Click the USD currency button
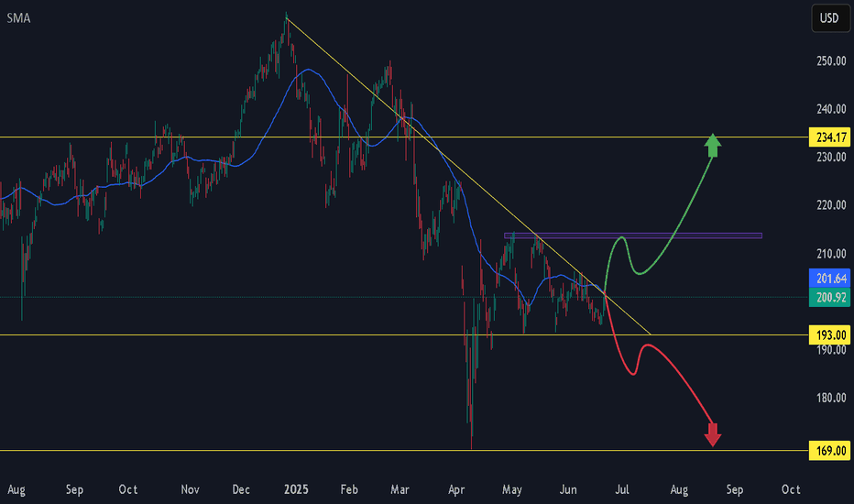Screen dimensions: 854x504 [829, 18]
